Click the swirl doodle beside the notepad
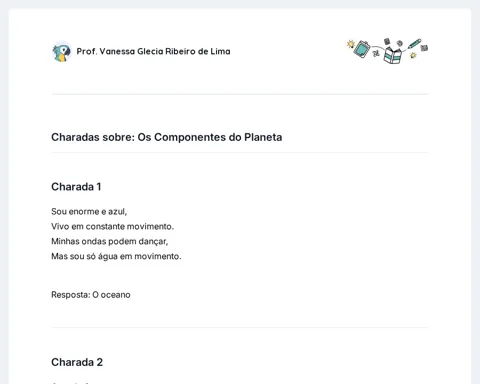This screenshot has width=480, height=384. 376,52
